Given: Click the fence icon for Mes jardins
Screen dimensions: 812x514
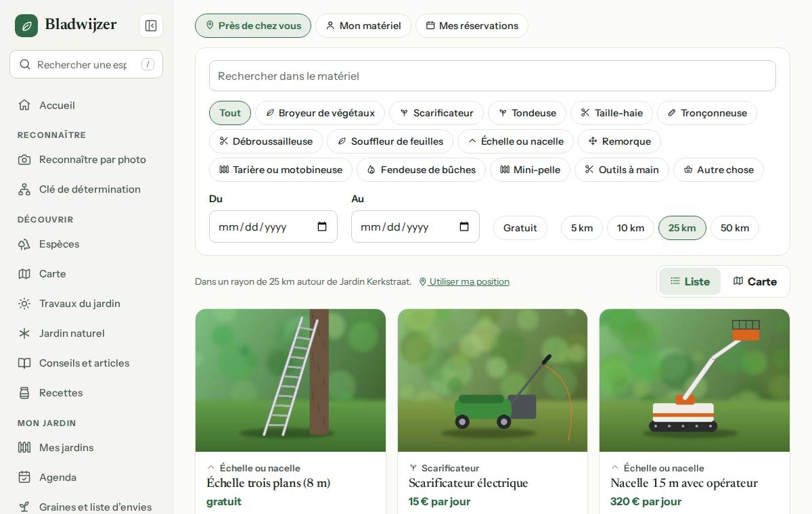Looking at the screenshot, I should click(x=24, y=448).
